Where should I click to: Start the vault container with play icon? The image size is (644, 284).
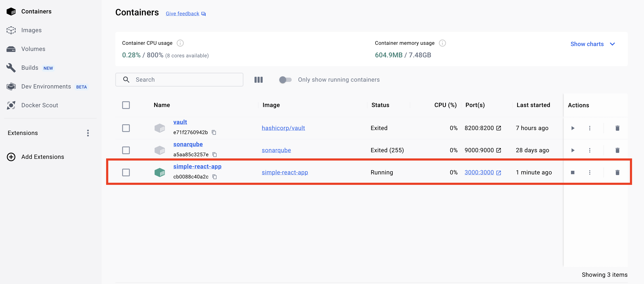573,128
